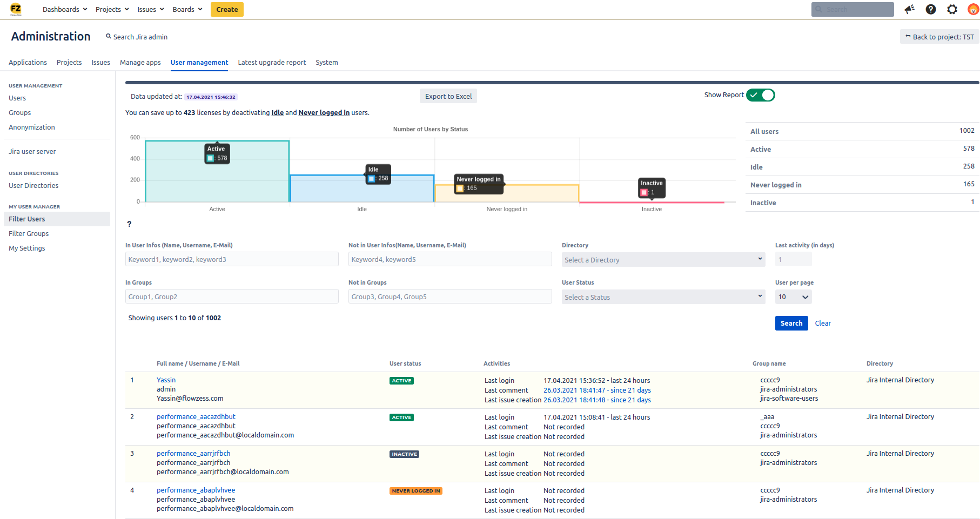The image size is (980, 519).
Task: Open Filter Groups in the sidebar
Action: pos(29,234)
